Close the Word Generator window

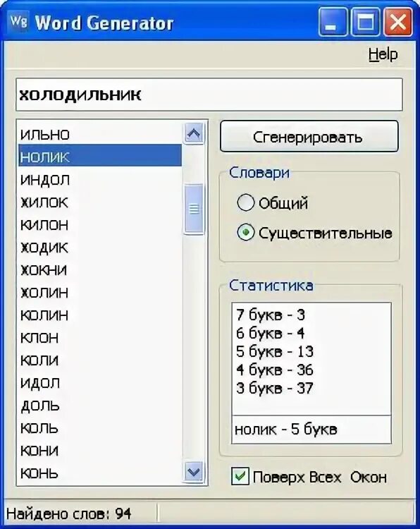coord(398,23)
